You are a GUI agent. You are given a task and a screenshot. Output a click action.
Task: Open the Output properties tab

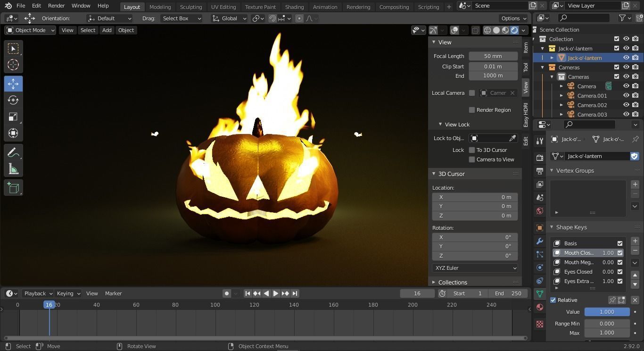540,171
